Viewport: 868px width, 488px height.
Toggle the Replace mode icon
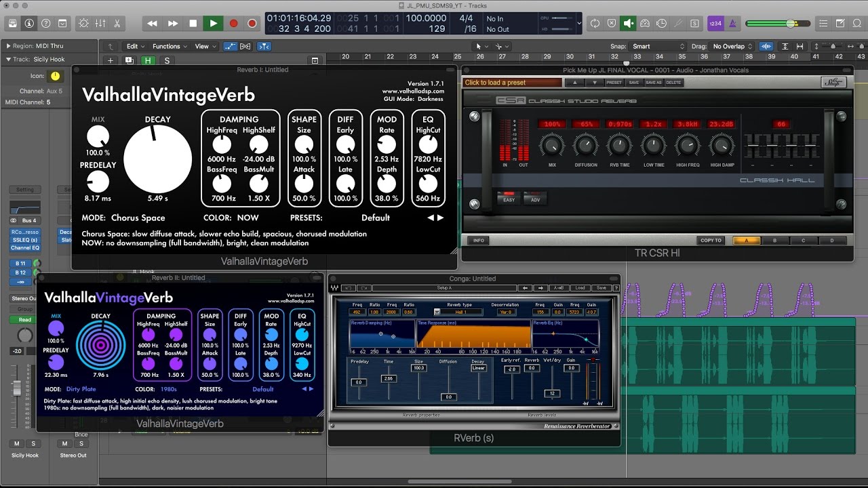coord(612,23)
